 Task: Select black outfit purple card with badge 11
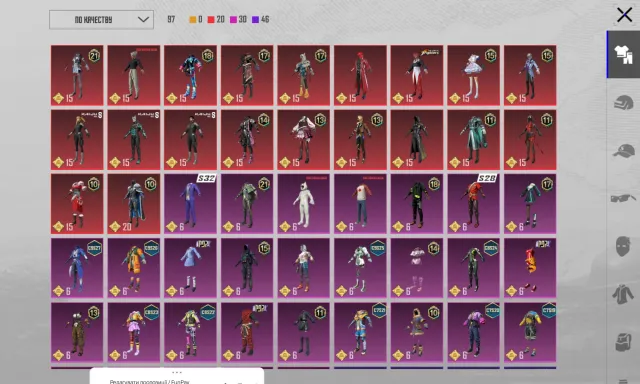(x=304, y=333)
